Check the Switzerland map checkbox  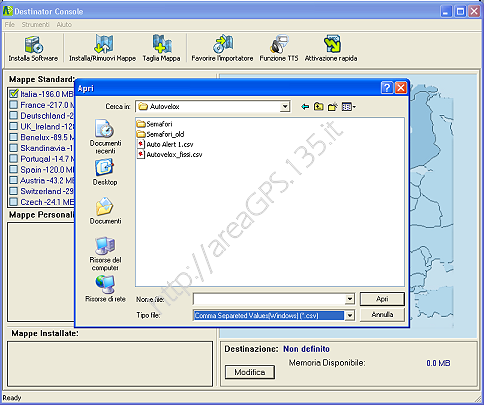[14, 191]
